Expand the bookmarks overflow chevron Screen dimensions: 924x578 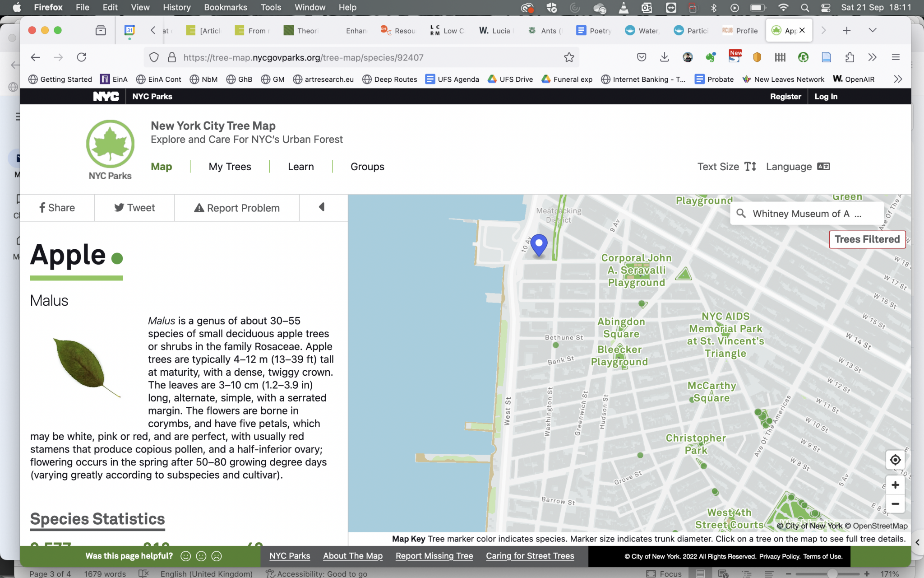[898, 79]
